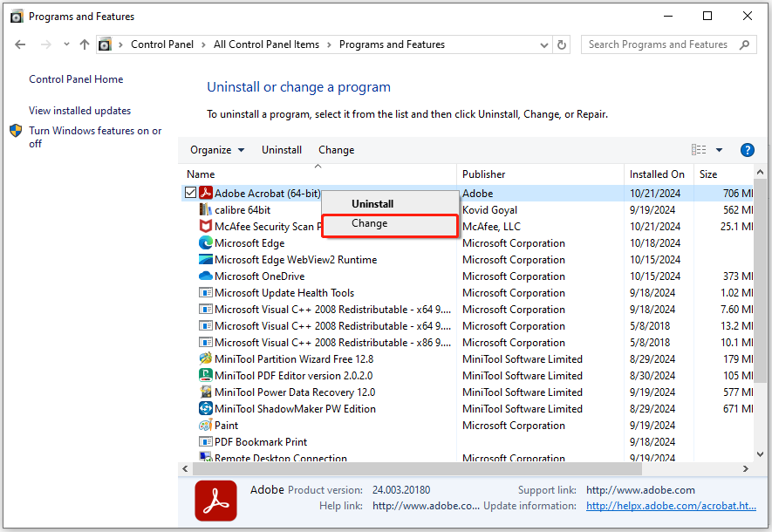Open help with the blue question icon
The image size is (772, 532).
point(747,150)
